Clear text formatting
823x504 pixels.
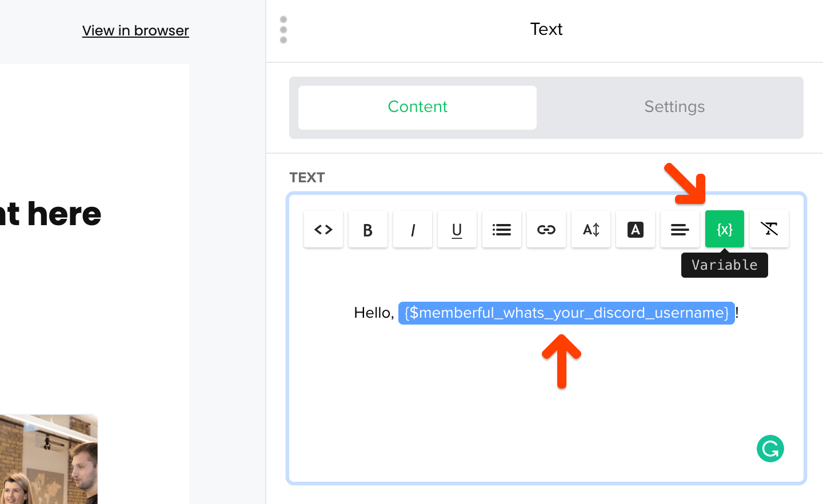[x=769, y=229]
